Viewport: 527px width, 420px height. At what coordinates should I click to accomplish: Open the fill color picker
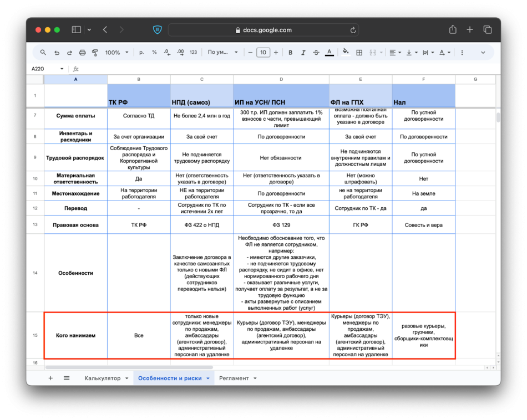point(345,52)
